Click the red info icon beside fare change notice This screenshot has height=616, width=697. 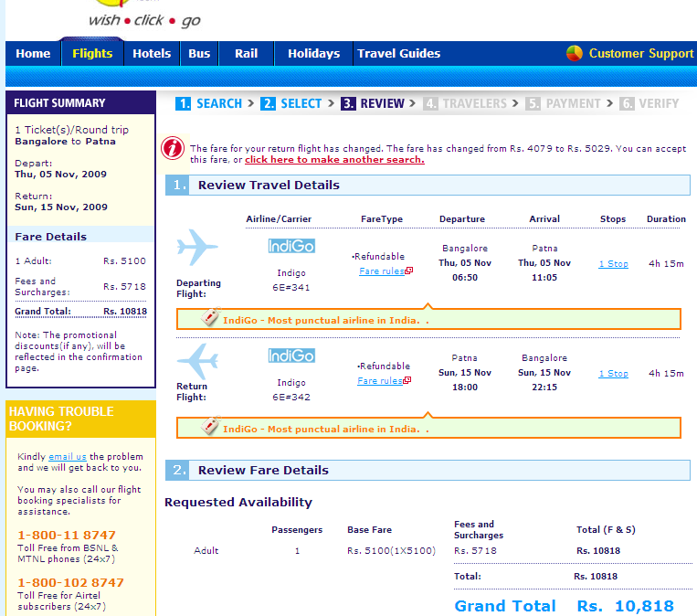click(173, 148)
